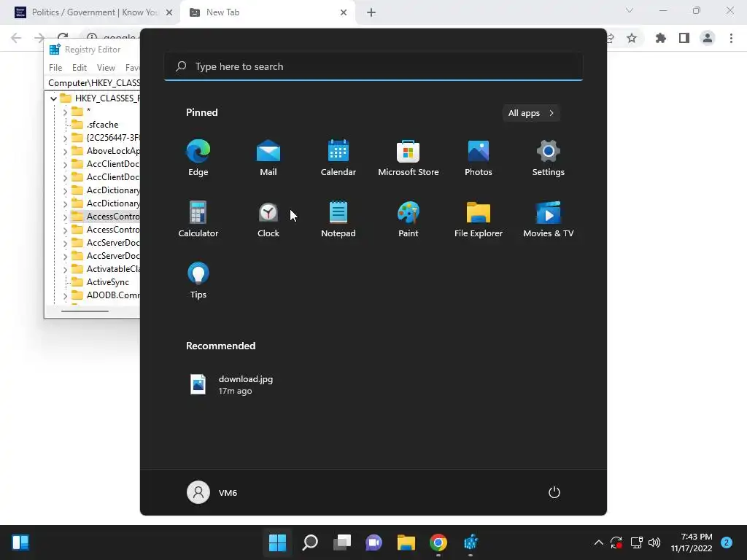Show All apps list
Screen dimensions: 747x560
pos(531,113)
